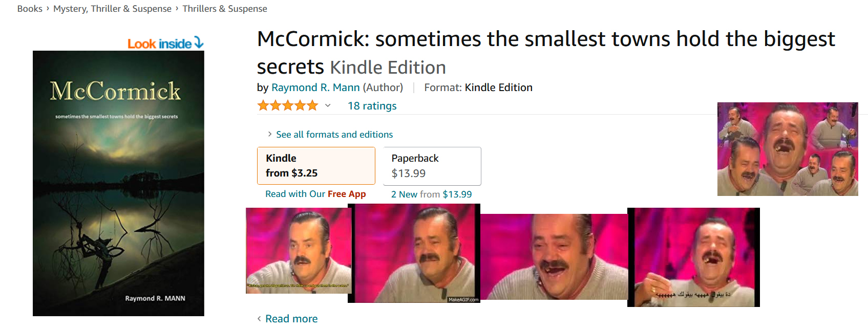Viewport: 868px width, 330px height.
Task: Click the laughing image with Arabic subtitle
Action: click(x=693, y=257)
